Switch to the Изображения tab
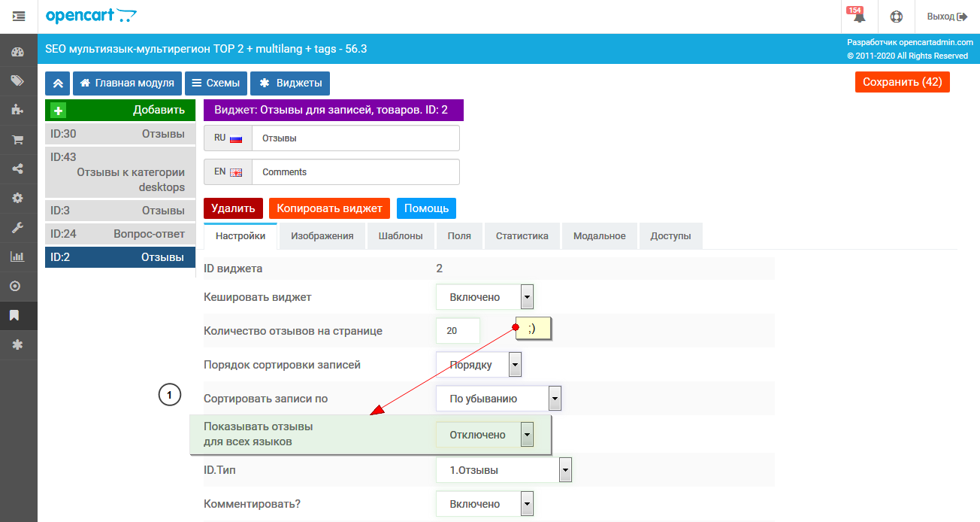This screenshot has width=980, height=522. (322, 235)
